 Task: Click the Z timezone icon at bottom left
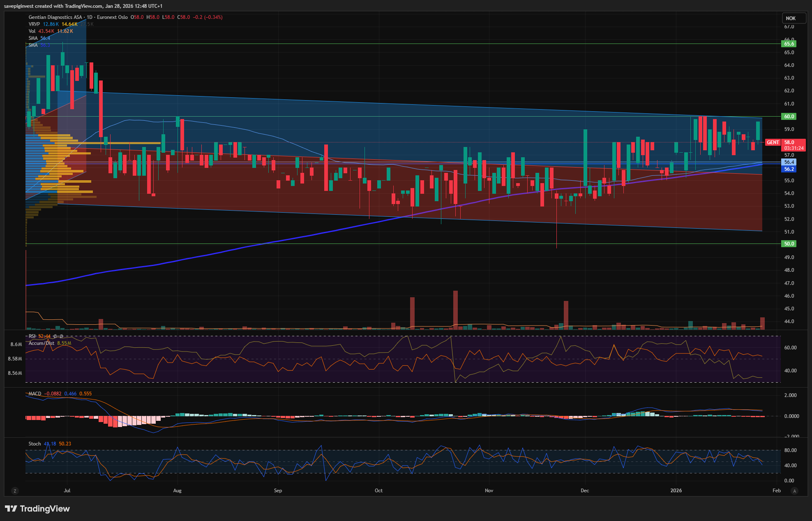click(15, 491)
